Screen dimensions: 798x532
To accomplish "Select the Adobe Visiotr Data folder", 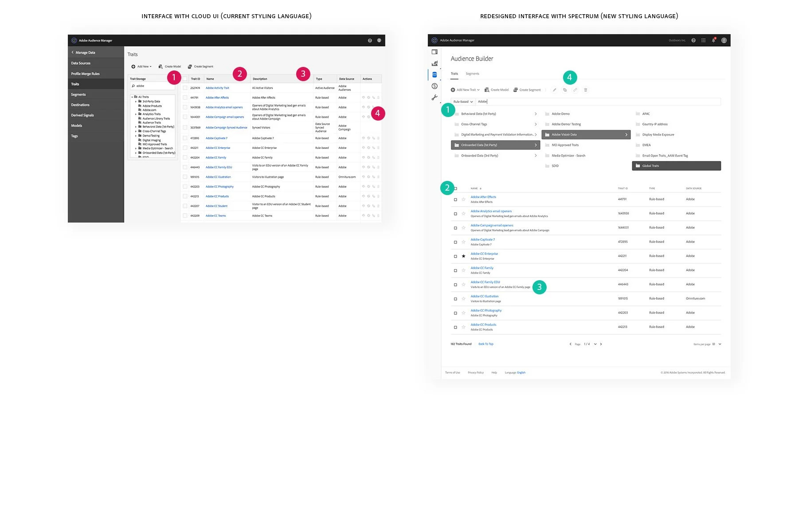I will (x=586, y=135).
